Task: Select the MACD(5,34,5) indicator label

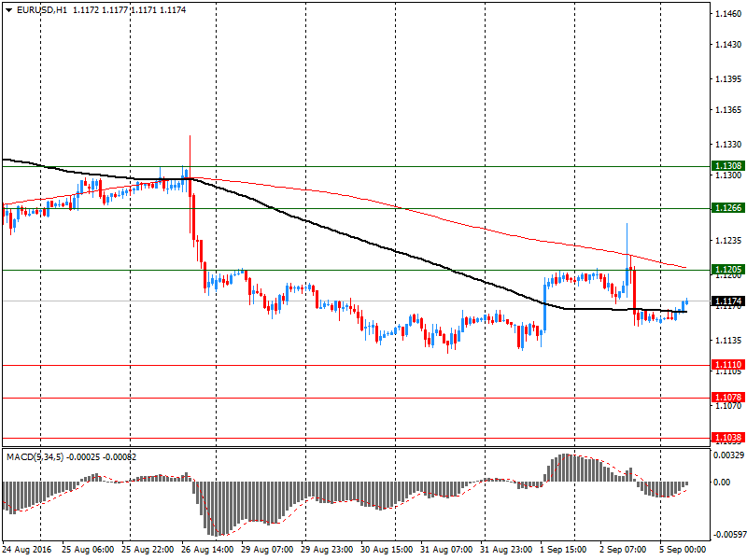Action: (x=35, y=457)
